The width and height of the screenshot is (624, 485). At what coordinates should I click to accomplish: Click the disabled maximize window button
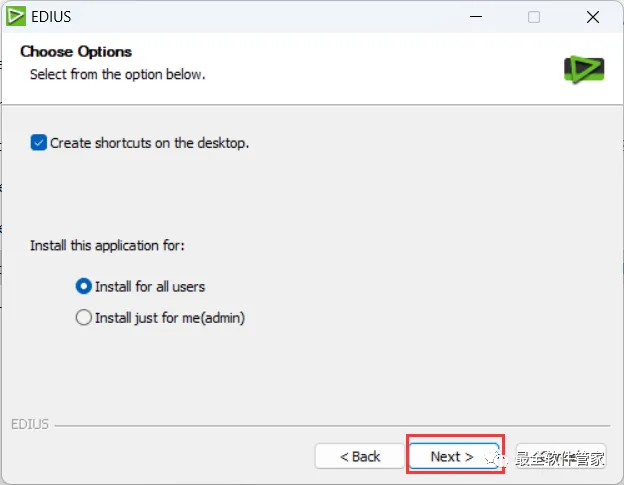click(x=534, y=17)
